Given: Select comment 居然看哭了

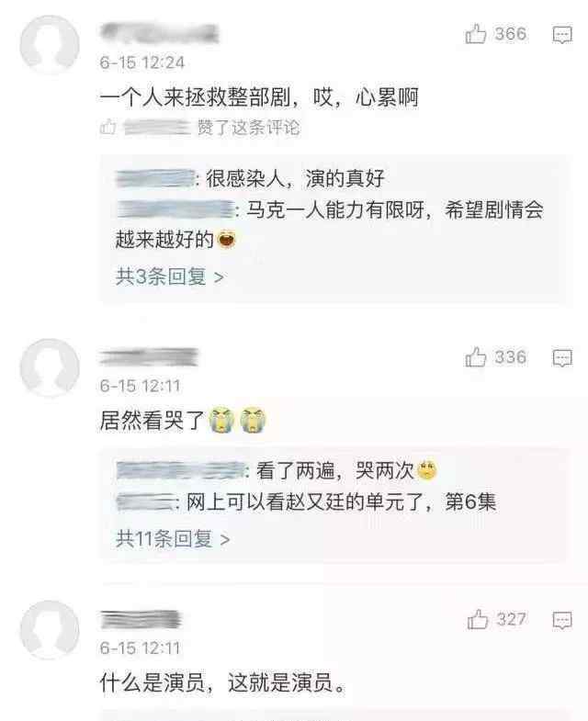Looking at the screenshot, I should pyautogui.click(x=152, y=421).
